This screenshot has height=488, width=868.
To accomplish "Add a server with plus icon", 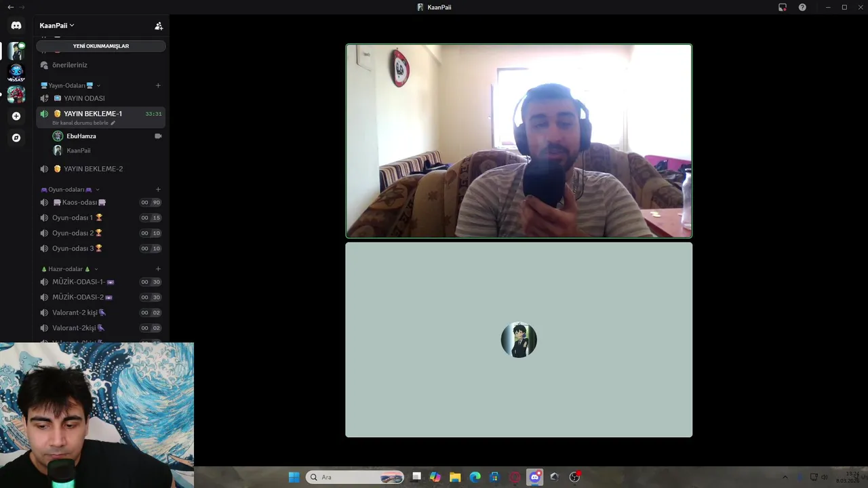I will (16, 116).
